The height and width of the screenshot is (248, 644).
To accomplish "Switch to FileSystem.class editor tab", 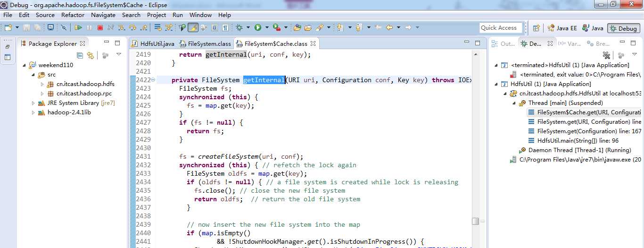I will coord(205,43).
